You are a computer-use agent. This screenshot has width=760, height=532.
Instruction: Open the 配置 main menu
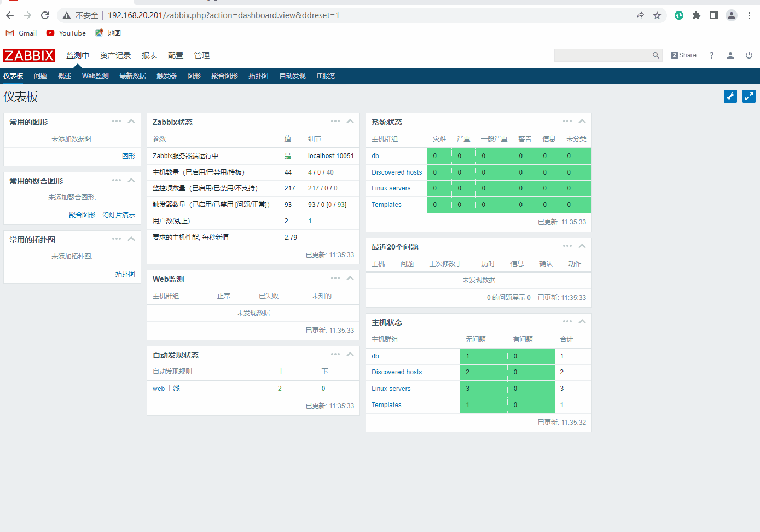(176, 55)
